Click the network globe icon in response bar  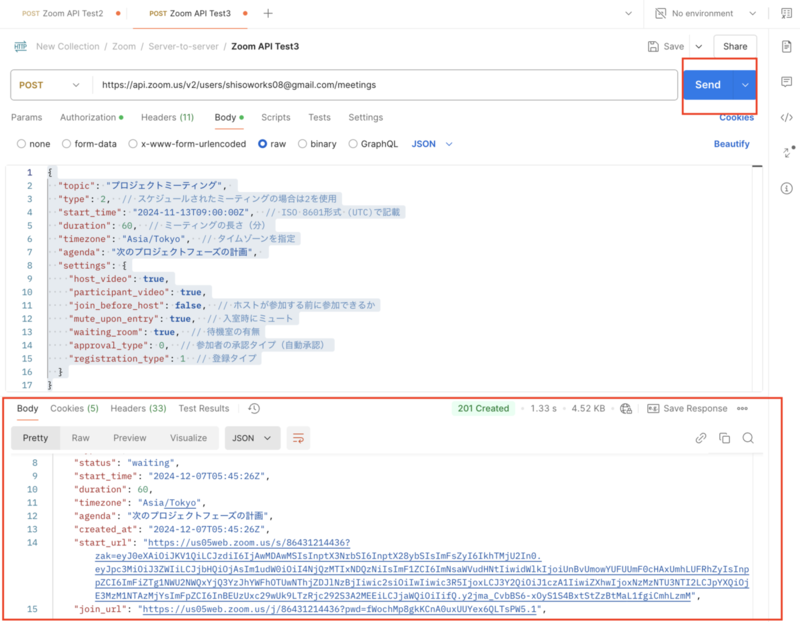[626, 408]
